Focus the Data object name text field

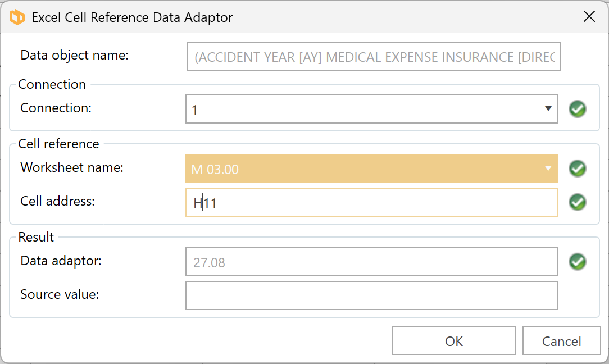[373, 57]
